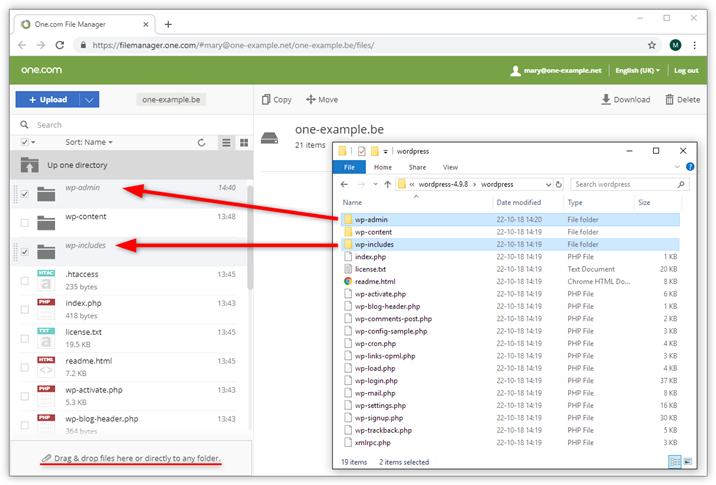Bookmark this page with the star icon

coord(652,45)
